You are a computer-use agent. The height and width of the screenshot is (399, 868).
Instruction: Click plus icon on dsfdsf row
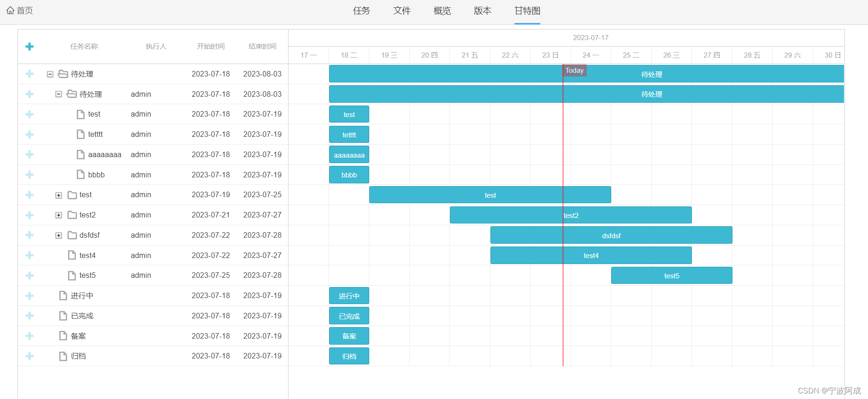pos(30,235)
